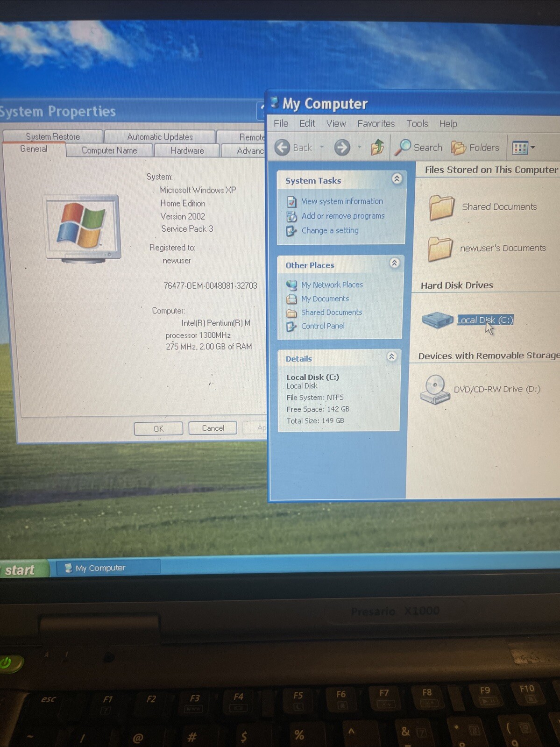Screen dimensions: 560x747
Task: Click Change a setting link
Action: (x=330, y=230)
